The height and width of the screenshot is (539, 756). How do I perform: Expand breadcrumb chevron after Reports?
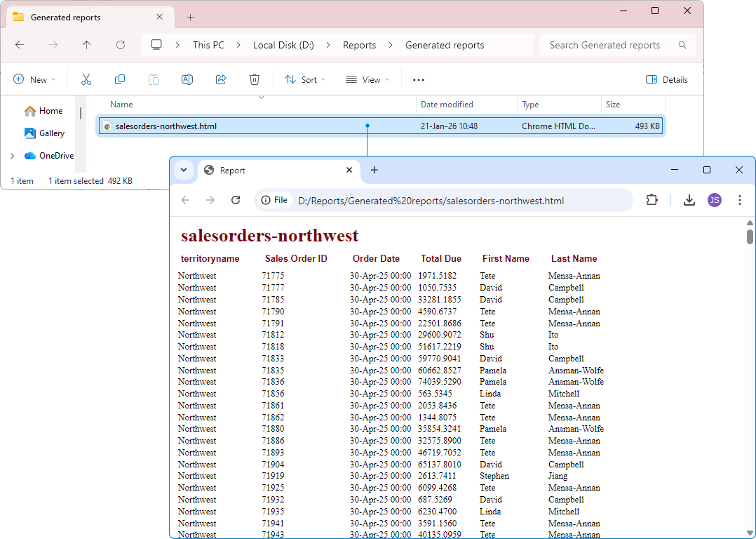[x=391, y=45]
